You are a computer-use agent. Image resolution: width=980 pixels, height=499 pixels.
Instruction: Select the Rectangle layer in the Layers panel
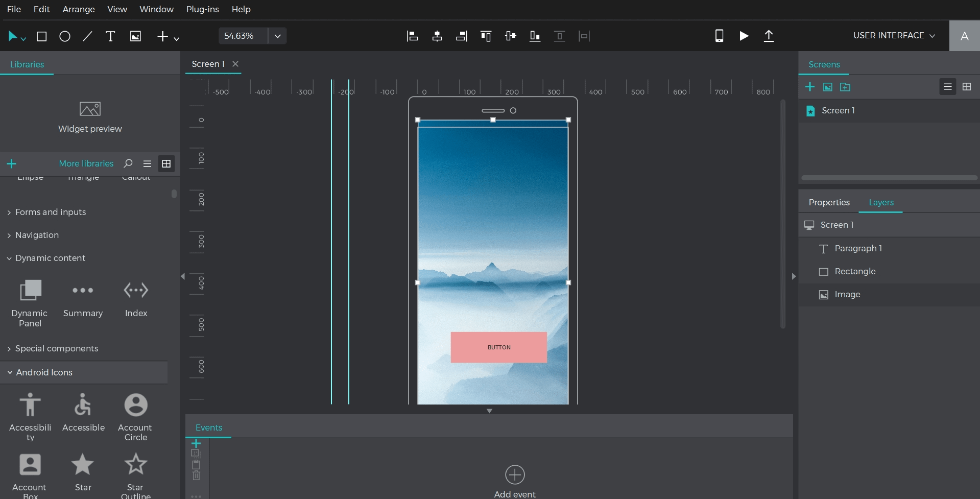[x=855, y=271]
